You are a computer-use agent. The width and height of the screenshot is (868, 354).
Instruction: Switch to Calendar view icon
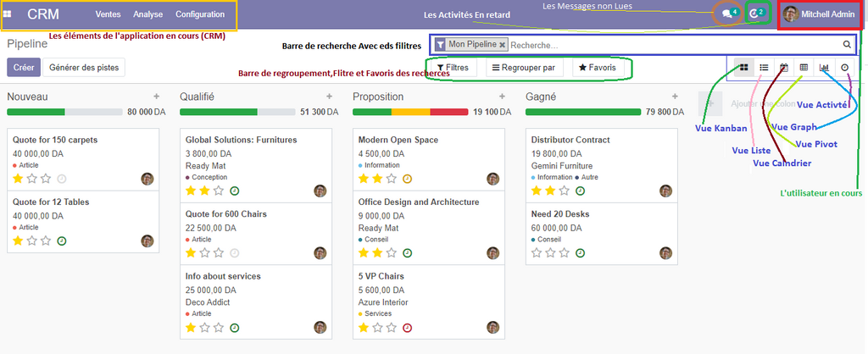(784, 67)
